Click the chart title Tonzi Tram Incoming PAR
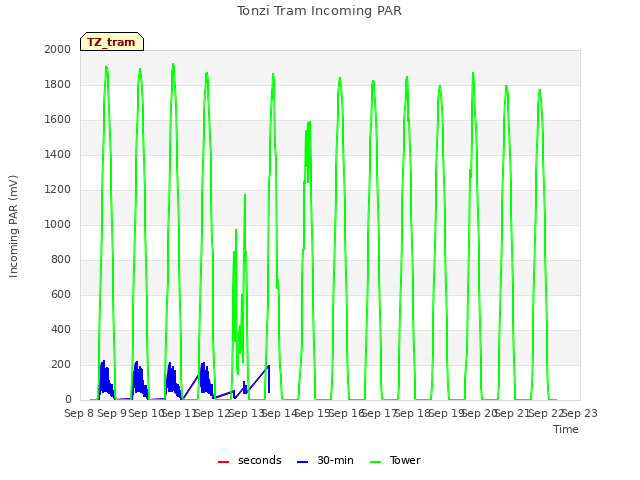This screenshot has width=640, height=480. pyautogui.click(x=319, y=11)
